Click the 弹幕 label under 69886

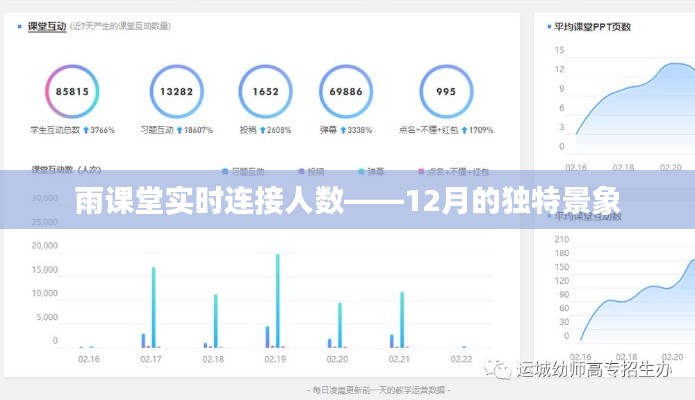pos(328,130)
